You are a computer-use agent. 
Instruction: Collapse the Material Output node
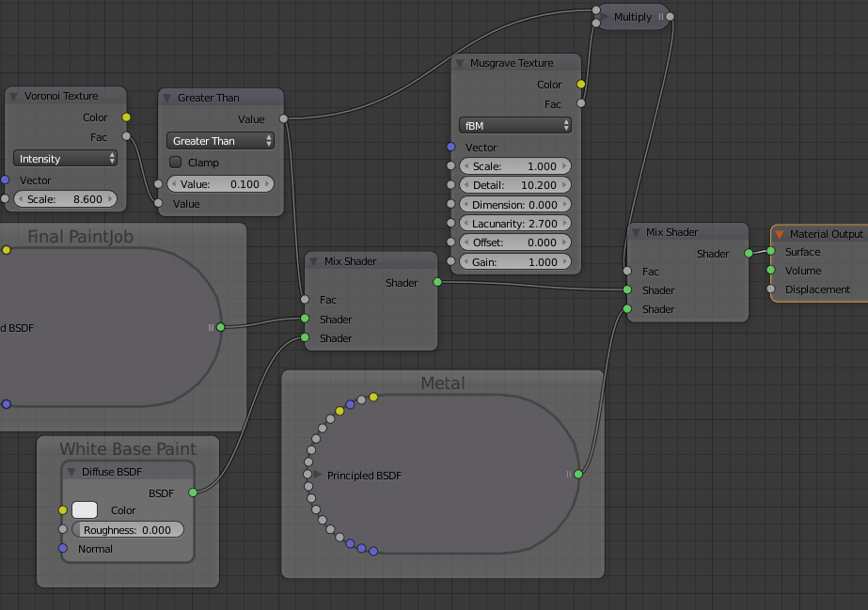point(780,234)
